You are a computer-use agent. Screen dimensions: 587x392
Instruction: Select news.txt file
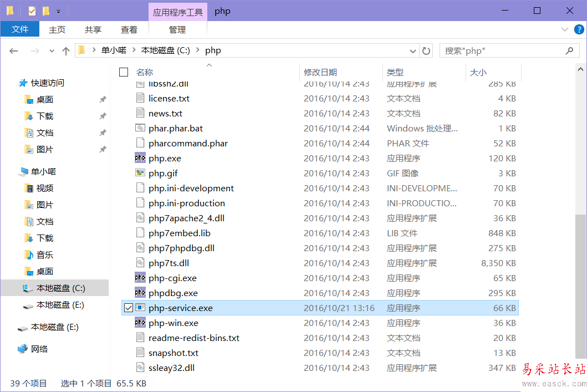point(166,114)
